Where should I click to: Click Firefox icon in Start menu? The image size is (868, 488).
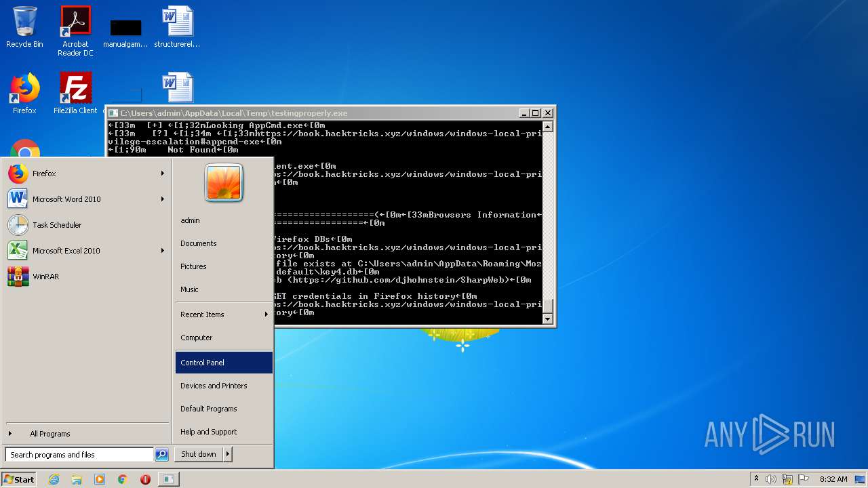coord(18,174)
